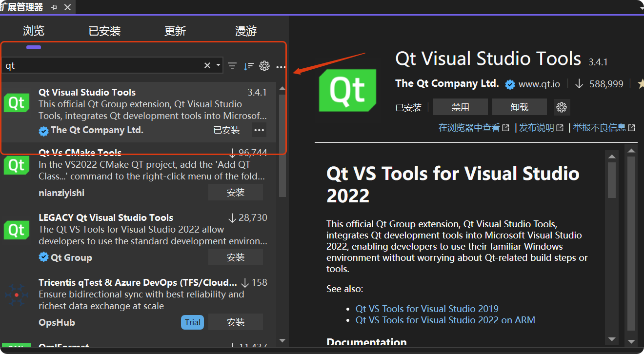644x354 pixels.
Task: Uninstall extension using 卸载 button
Action: pyautogui.click(x=520, y=106)
